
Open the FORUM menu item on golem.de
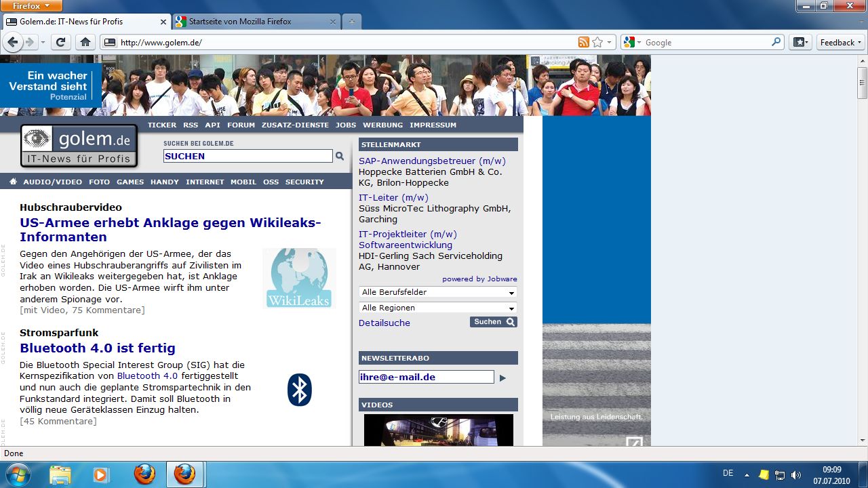click(241, 125)
